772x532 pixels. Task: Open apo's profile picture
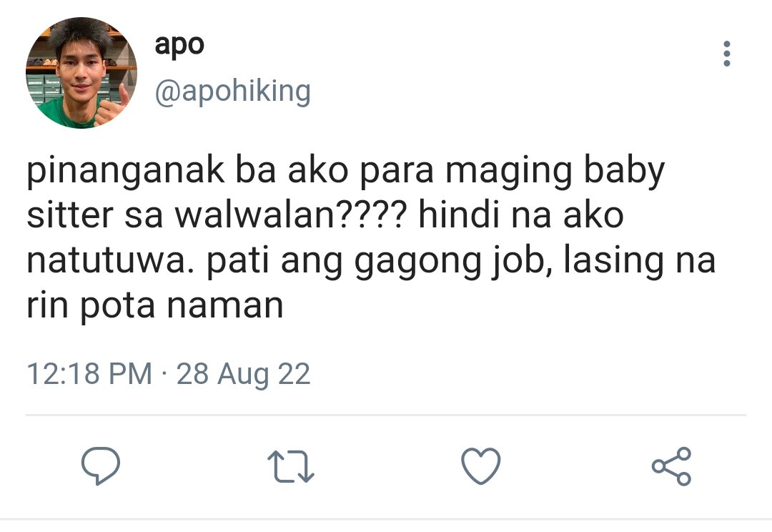coord(81,73)
